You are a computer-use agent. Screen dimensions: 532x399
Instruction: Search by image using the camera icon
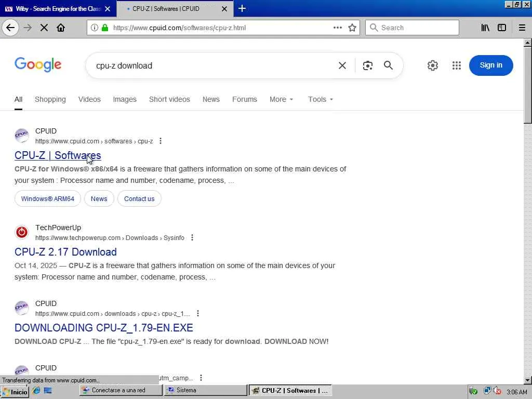coord(367,65)
